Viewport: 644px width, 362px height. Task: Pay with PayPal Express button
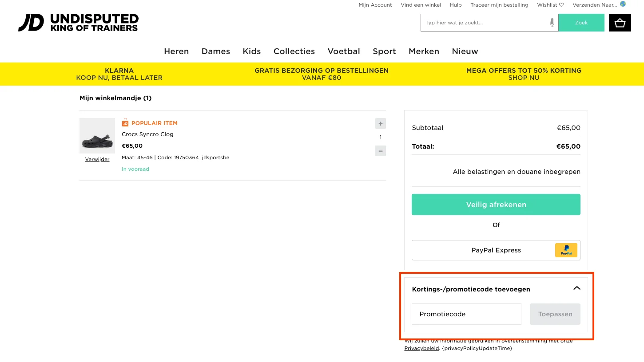496,250
